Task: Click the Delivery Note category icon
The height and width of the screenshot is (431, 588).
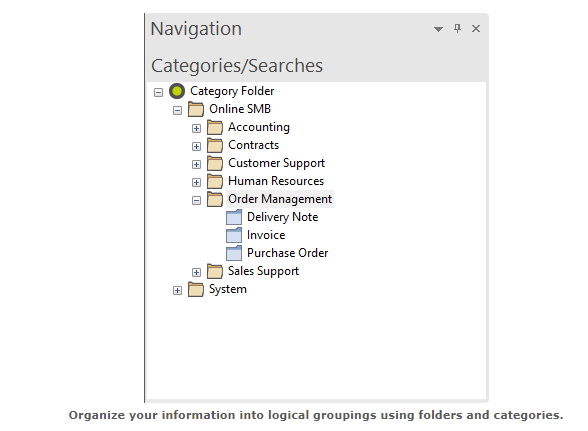Action: click(234, 217)
